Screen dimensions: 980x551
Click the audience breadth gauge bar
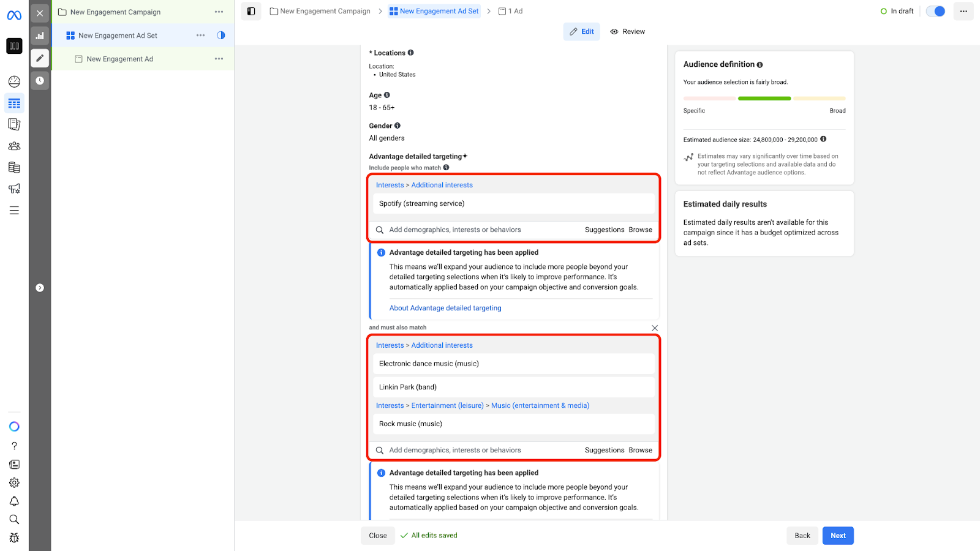(764, 99)
